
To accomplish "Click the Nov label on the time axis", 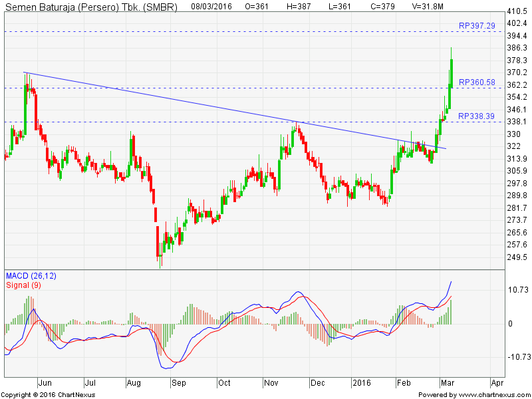I will click(271, 384).
